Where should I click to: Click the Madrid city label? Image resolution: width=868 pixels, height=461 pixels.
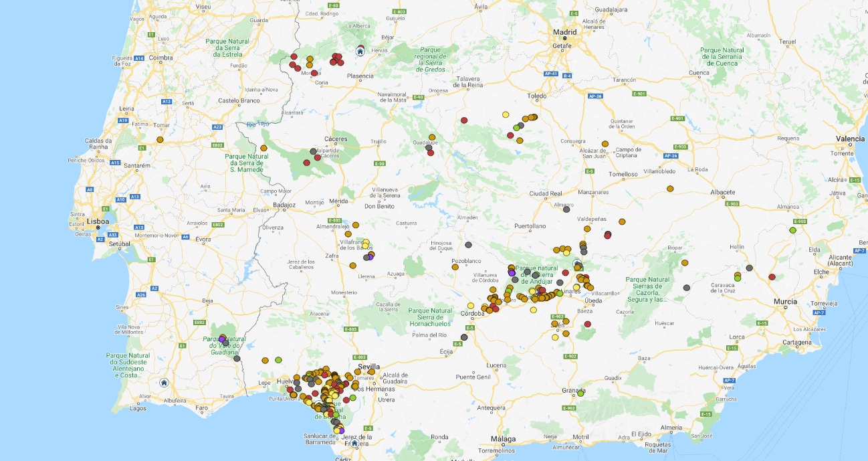[564, 31]
